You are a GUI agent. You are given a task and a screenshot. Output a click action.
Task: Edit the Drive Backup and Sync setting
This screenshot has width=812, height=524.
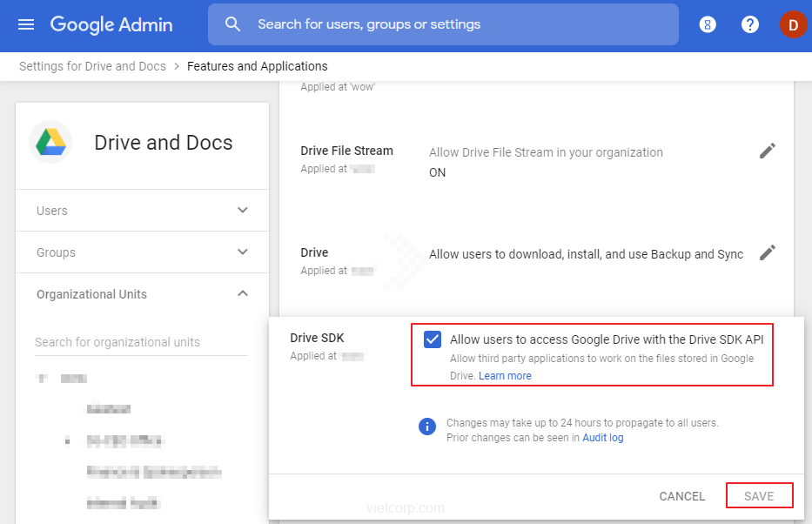[x=767, y=252]
